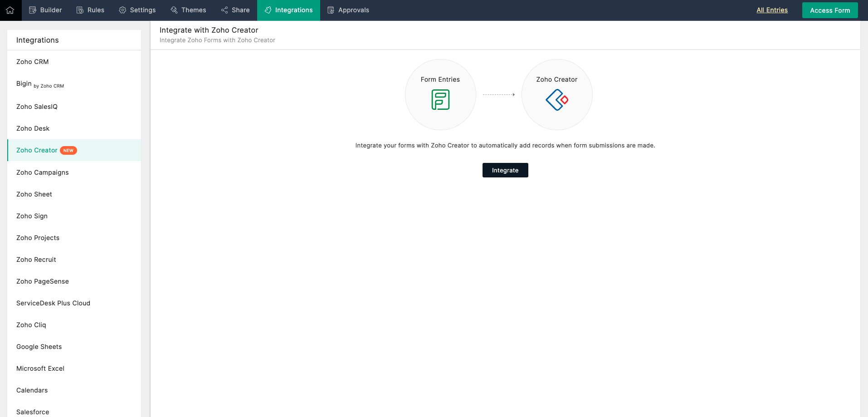Open the All Entries link
This screenshot has height=417, width=868.
click(772, 10)
